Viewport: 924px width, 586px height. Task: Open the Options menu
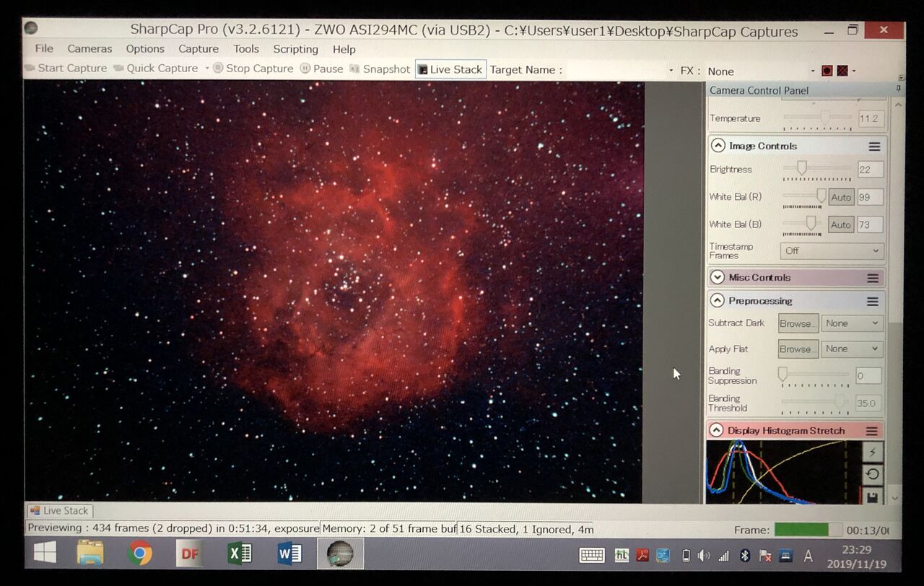click(x=145, y=48)
